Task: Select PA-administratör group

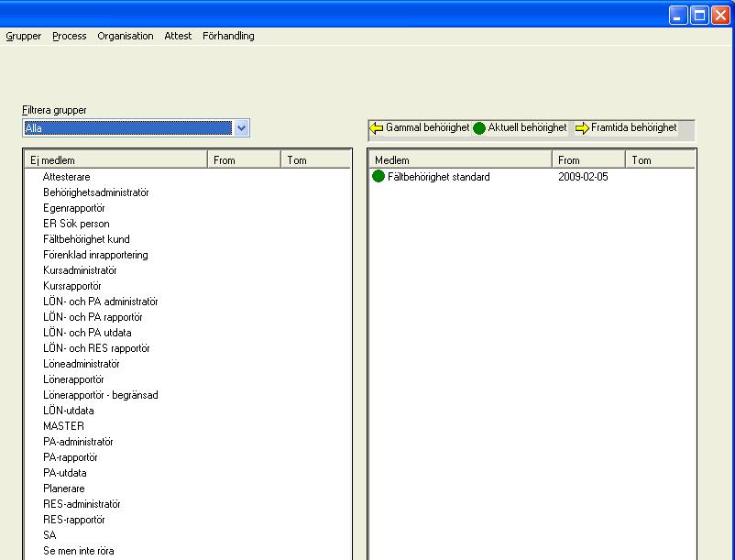Action: [78, 442]
